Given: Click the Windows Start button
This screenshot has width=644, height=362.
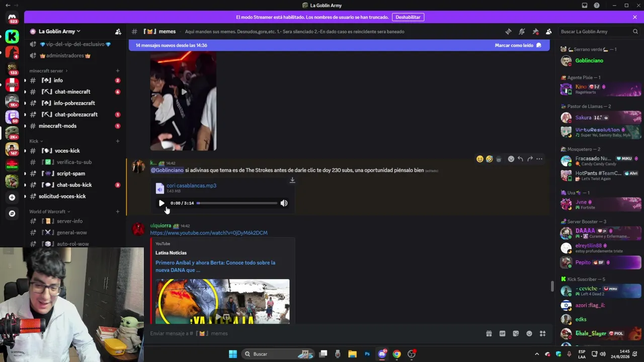Looking at the screenshot, I should click(232, 354).
